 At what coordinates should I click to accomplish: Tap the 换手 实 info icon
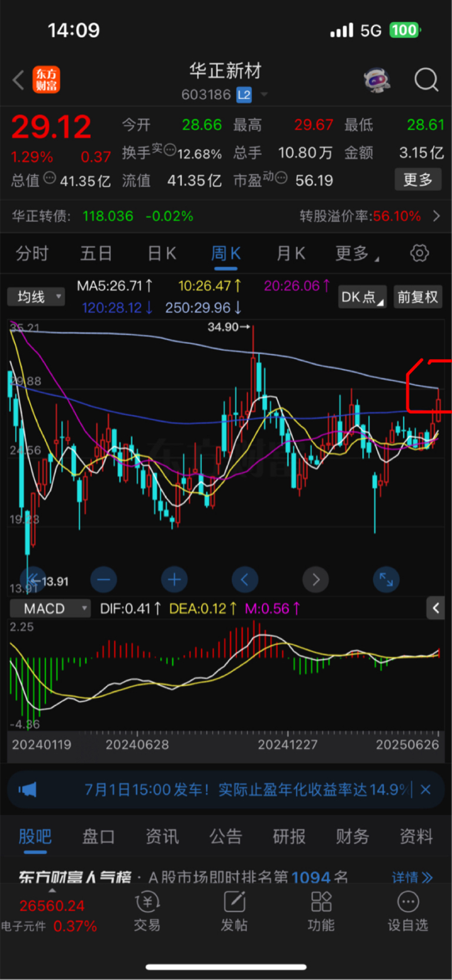(x=169, y=150)
